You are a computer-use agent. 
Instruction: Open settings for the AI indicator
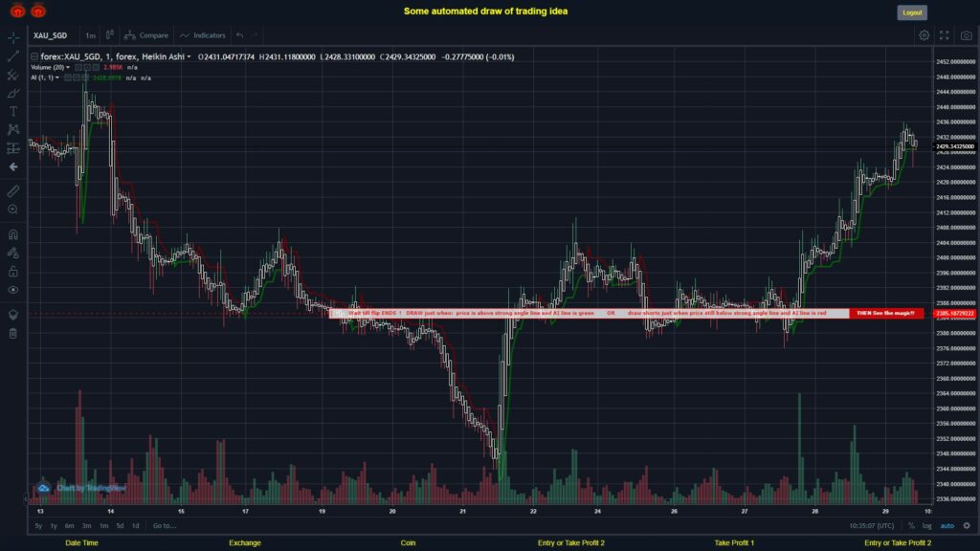click(x=76, y=78)
